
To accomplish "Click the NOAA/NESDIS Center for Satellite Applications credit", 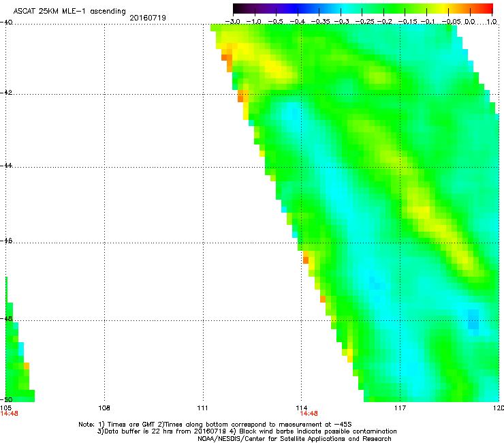I will coord(294,439).
